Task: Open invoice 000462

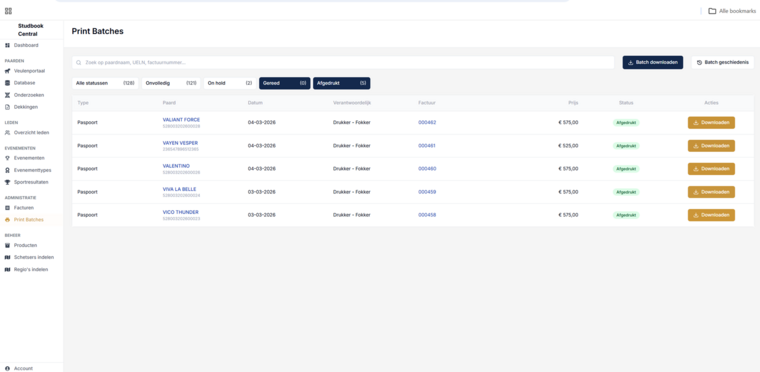Action: pos(427,123)
